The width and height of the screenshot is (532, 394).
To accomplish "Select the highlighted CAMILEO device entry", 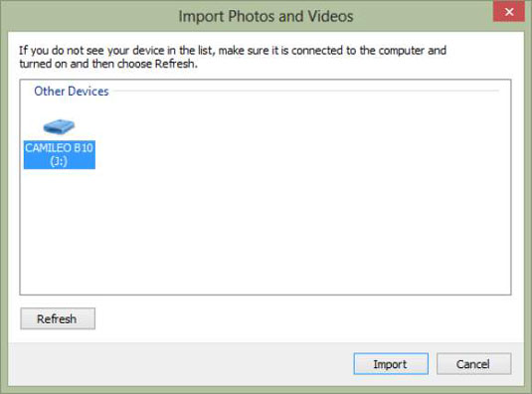I will point(60,155).
